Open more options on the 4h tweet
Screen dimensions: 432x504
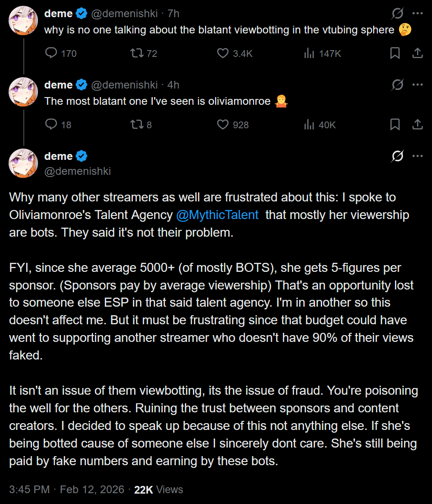[x=418, y=85]
